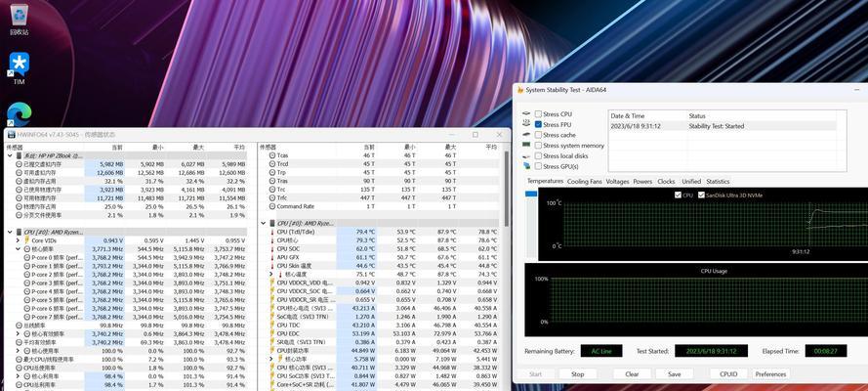Image resolution: width=868 pixels, height=391 pixels.
Task: Click the chip icon next to Stress CPU
Action: 526,114
